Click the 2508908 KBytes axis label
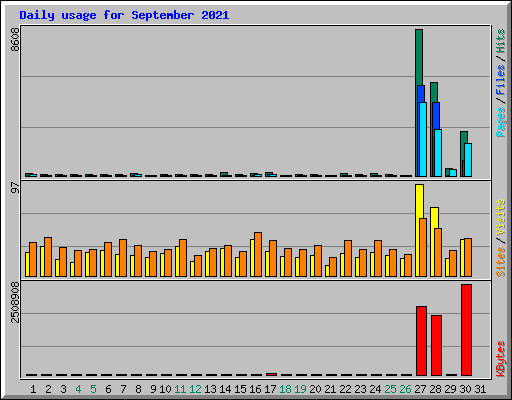The image size is (512, 400). pyautogui.click(x=15, y=303)
